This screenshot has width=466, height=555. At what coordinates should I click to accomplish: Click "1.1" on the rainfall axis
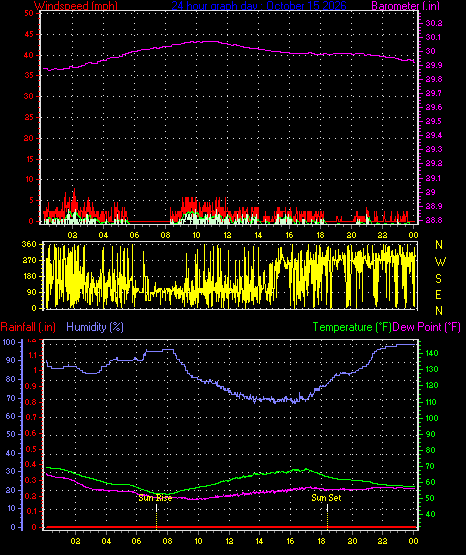[x=32, y=355]
